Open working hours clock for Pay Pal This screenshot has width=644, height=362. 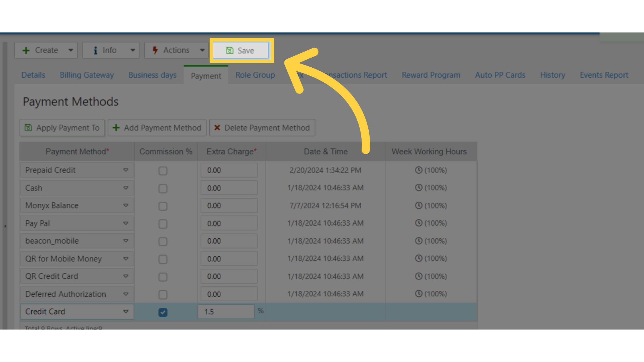coord(419,223)
